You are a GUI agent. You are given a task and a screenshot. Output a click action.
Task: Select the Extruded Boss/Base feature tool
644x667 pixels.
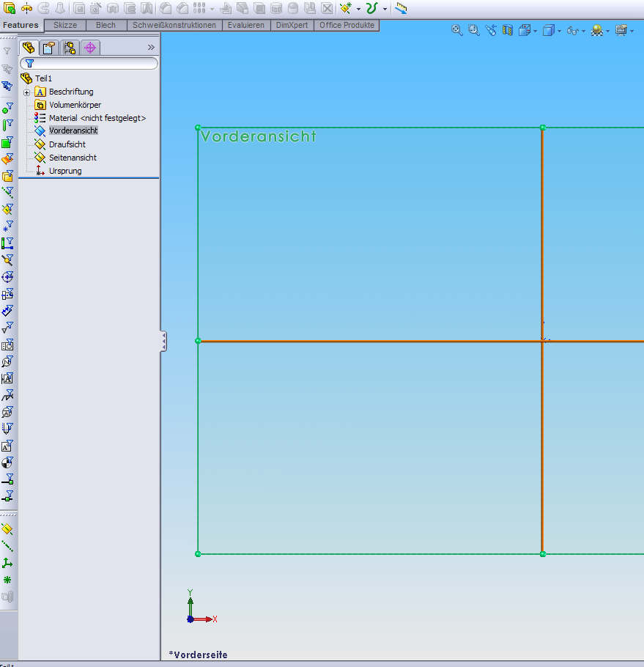pos(10,8)
